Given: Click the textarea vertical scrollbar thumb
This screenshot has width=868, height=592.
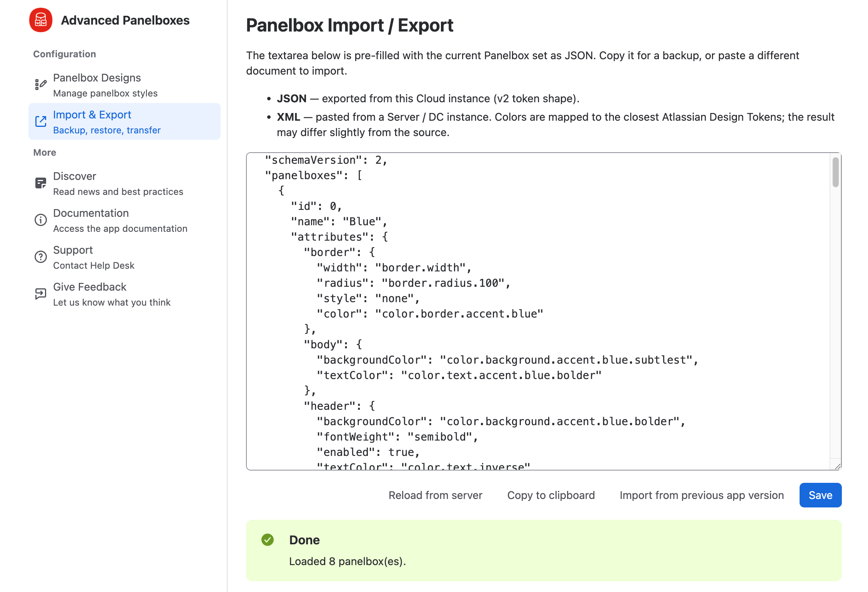Looking at the screenshot, I should click(835, 172).
